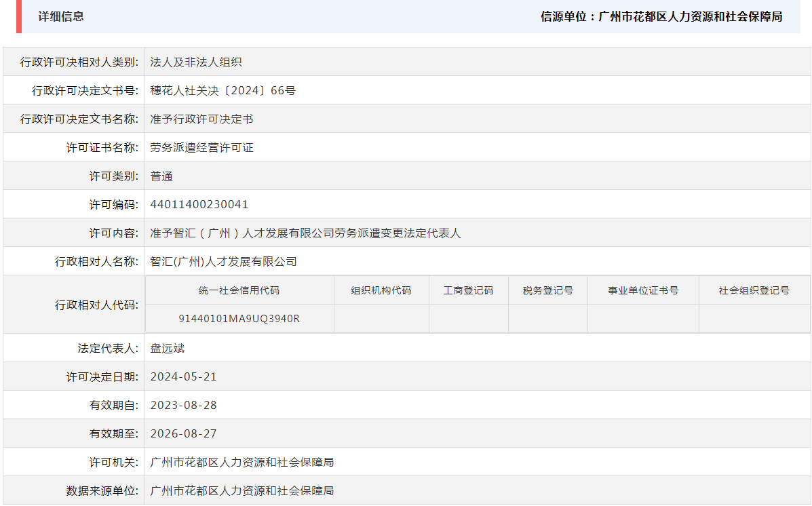The image size is (812, 506).
Task: Select 许可机关 value 广州市花都区人力资源和社会保障局
Action: pos(242,463)
